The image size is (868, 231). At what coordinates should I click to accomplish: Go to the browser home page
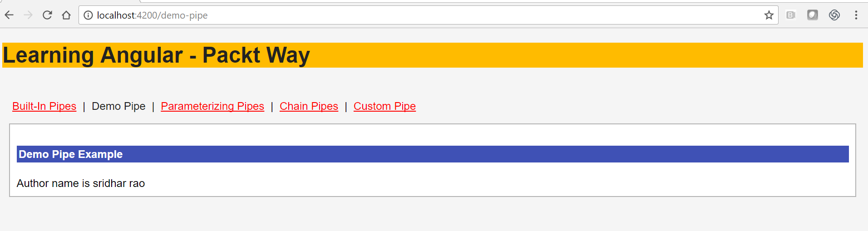[66, 15]
